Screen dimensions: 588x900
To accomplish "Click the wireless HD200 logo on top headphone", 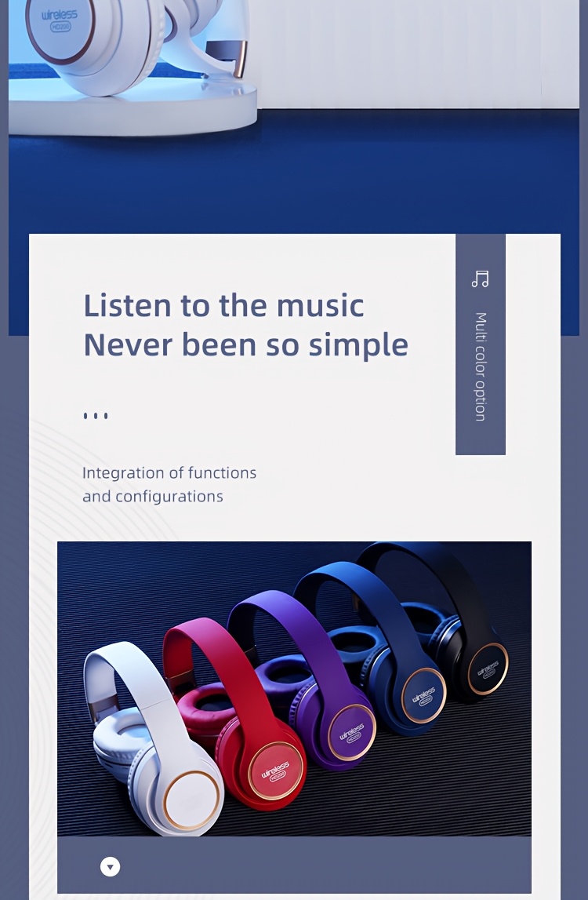I will [60, 20].
